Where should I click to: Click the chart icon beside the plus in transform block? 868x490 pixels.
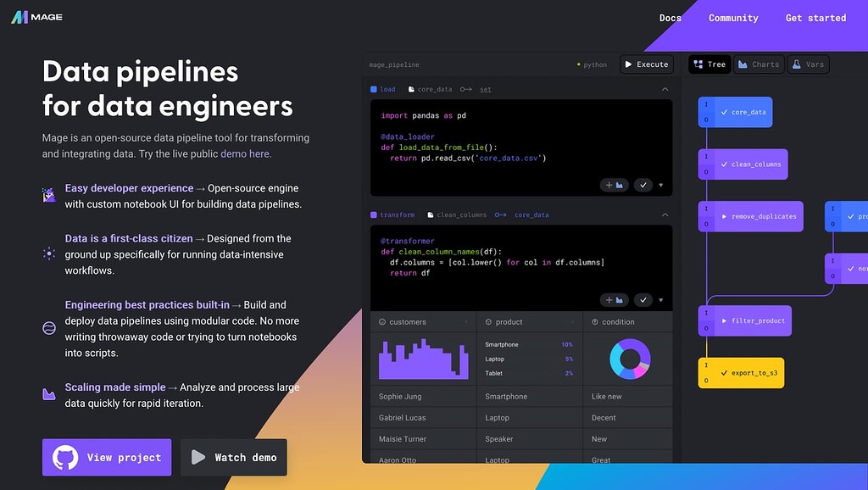tap(620, 299)
